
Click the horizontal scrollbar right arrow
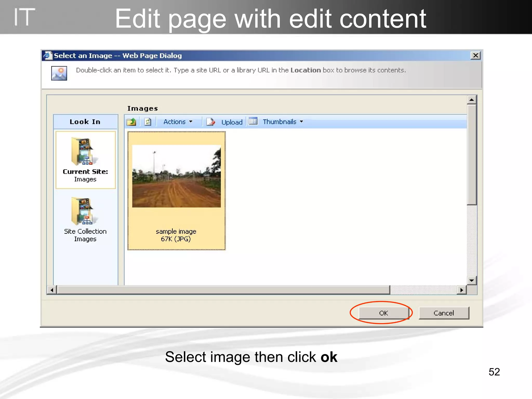pos(462,290)
